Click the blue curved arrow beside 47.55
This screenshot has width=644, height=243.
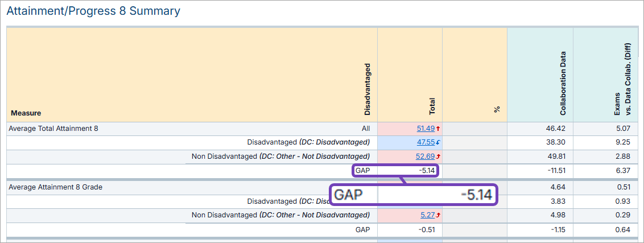click(438, 143)
